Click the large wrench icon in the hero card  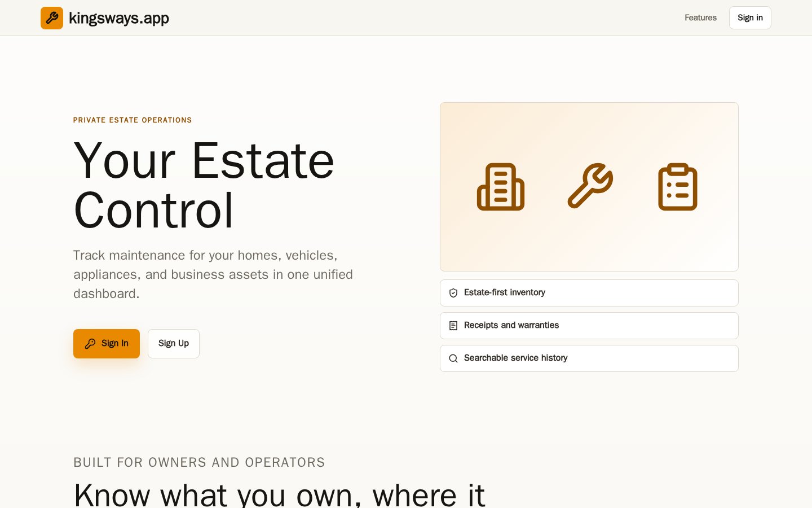[589, 187]
